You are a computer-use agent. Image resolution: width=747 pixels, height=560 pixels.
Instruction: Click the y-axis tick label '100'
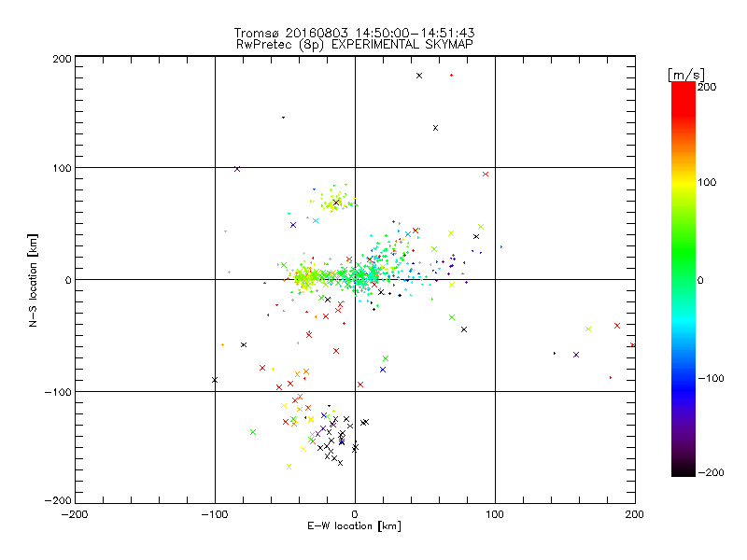(62, 168)
